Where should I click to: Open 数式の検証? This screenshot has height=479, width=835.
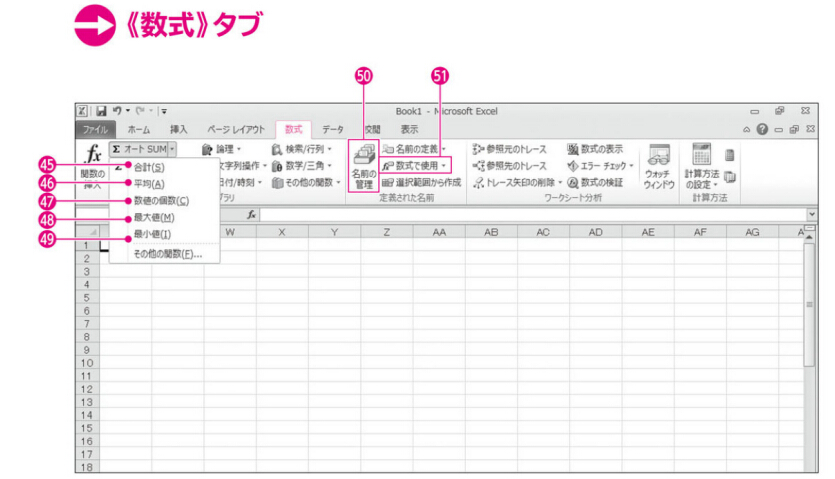tap(595, 182)
